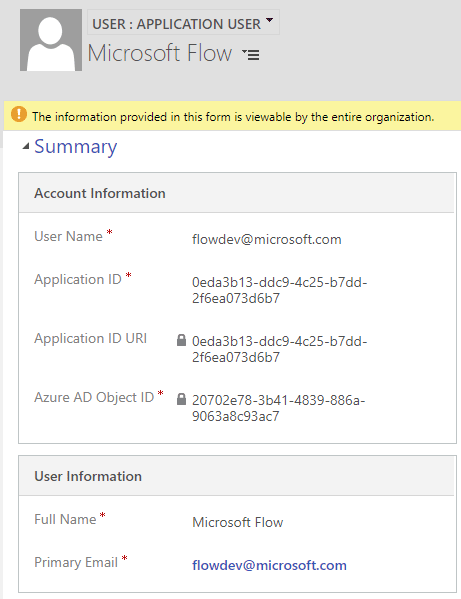Click the Application ID field value
Screen dimensions: 461x599
point(279,290)
